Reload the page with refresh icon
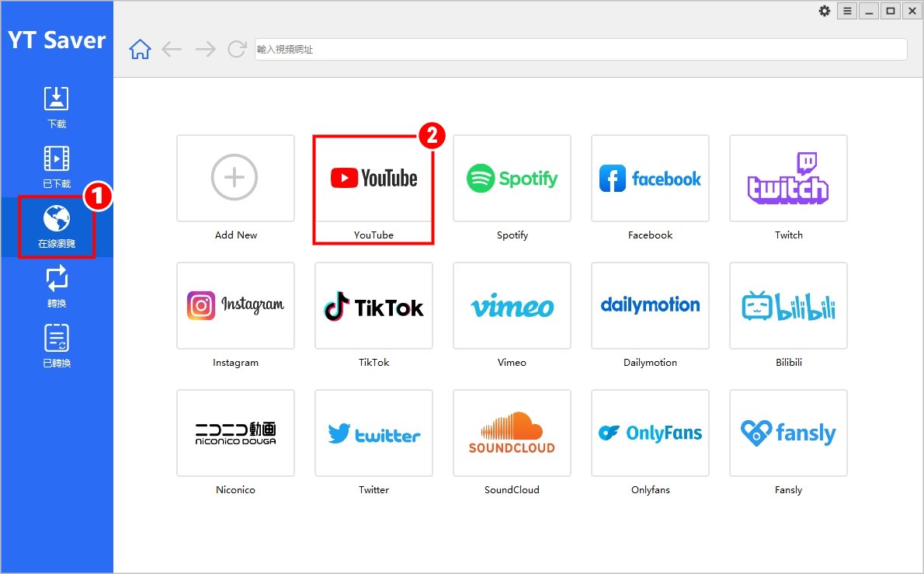Viewport: 924px width, 574px height. pyautogui.click(x=237, y=49)
